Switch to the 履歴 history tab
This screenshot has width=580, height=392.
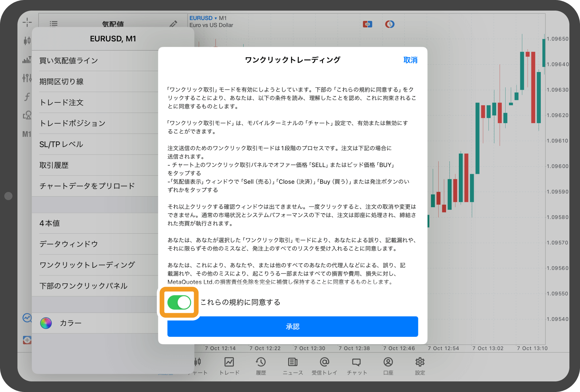coord(261,366)
